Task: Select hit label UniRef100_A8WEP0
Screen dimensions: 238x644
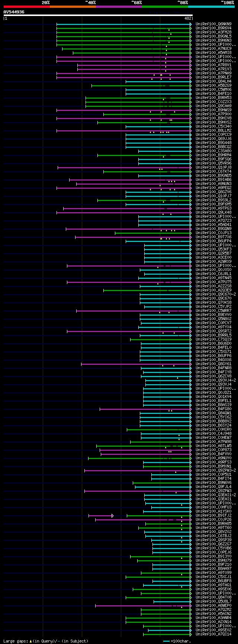Action: point(213,605)
